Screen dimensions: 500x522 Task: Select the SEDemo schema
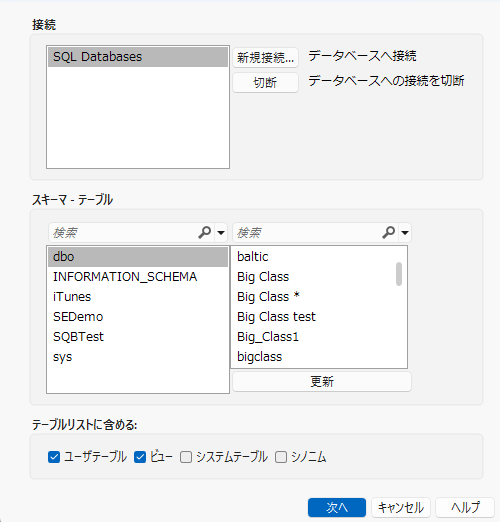(x=138, y=317)
